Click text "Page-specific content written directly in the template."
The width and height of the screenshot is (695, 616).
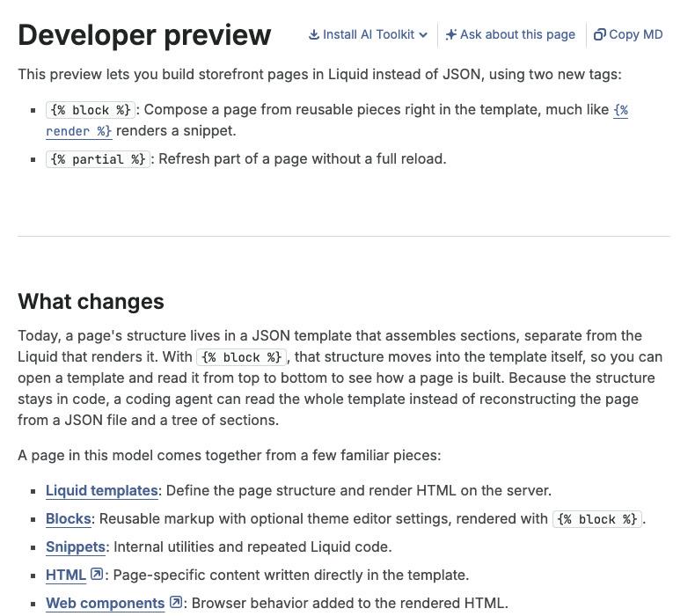click(291, 575)
